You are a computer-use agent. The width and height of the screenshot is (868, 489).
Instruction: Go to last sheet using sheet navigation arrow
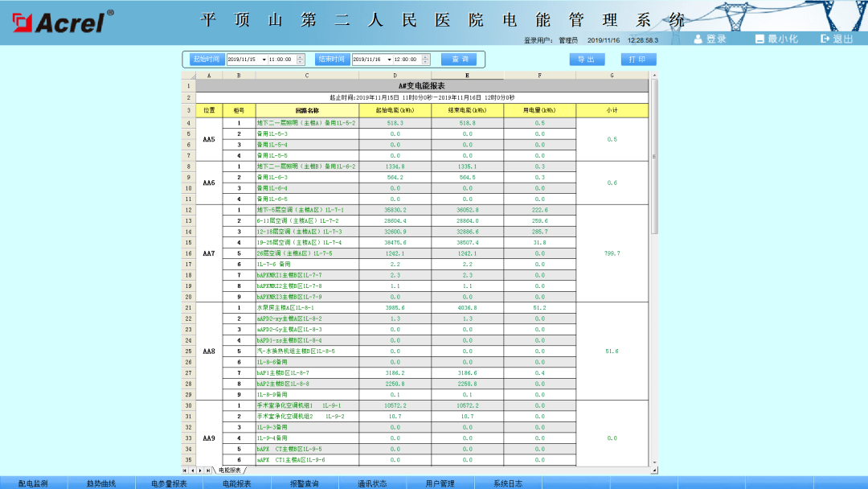tap(208, 470)
